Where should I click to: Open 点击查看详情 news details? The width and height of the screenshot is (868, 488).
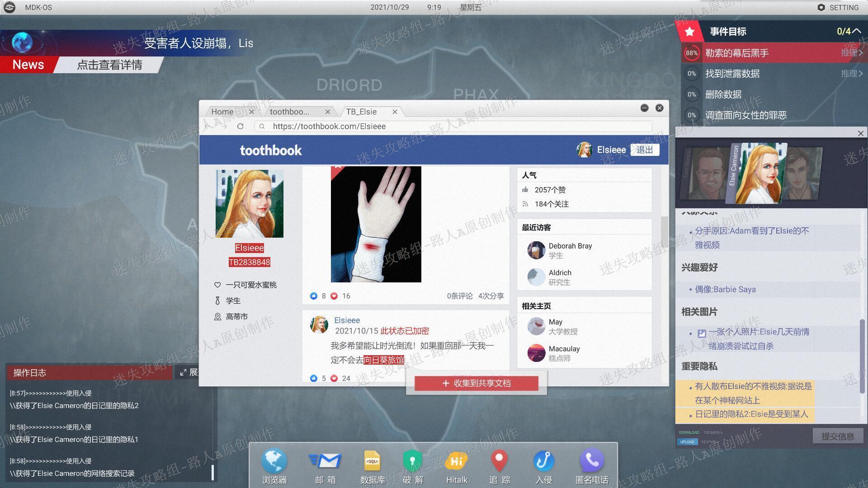click(x=109, y=65)
